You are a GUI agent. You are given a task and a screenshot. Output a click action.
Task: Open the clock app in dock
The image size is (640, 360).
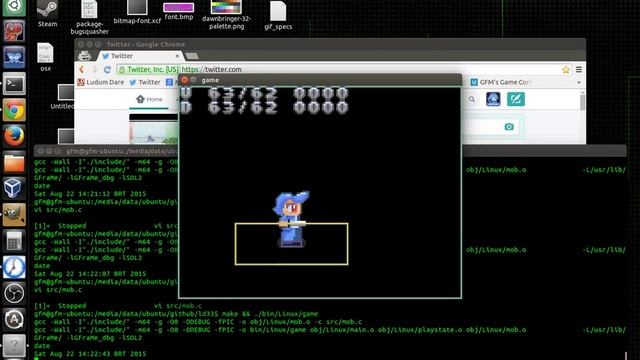point(14,267)
